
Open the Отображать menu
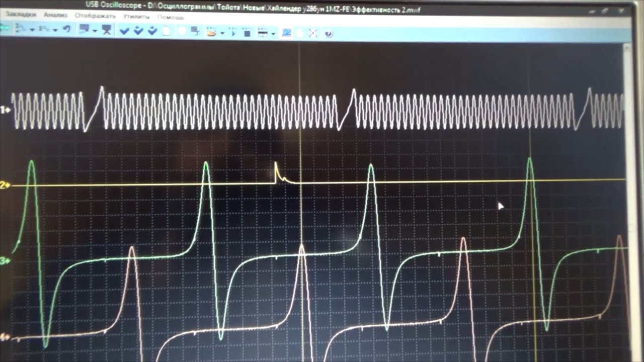95,16
